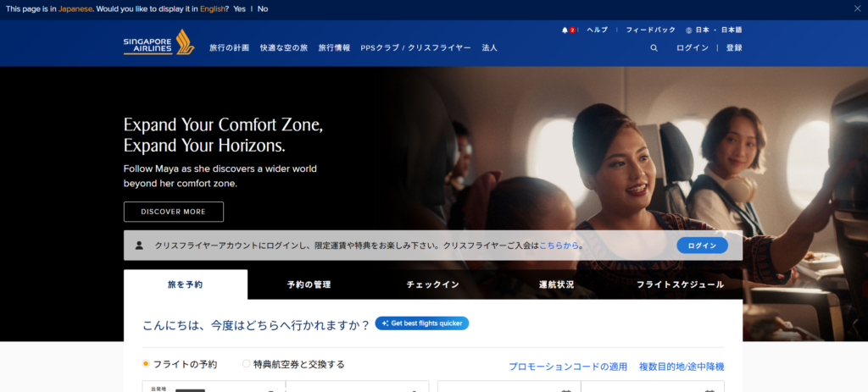The height and width of the screenshot is (392, 868).
Task: Click the blue ログイン button in banner
Action: coord(702,246)
